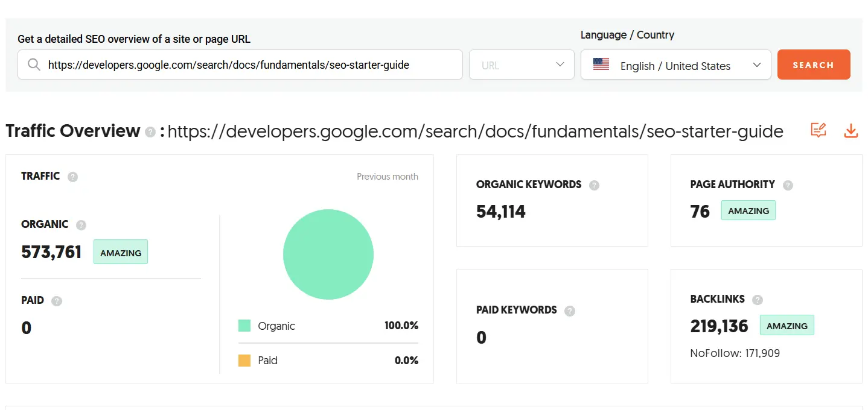868x410 pixels.
Task: Click the Traffic Overview URL heading
Action: (476, 131)
